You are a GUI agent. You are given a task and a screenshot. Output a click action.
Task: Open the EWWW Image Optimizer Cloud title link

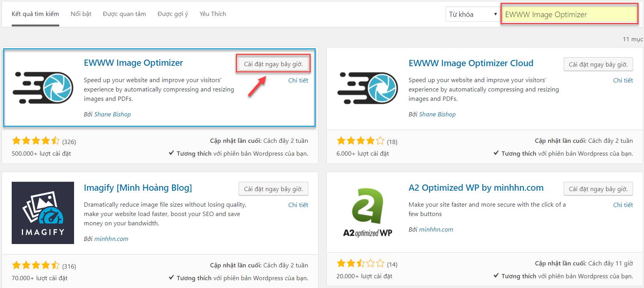(x=471, y=63)
